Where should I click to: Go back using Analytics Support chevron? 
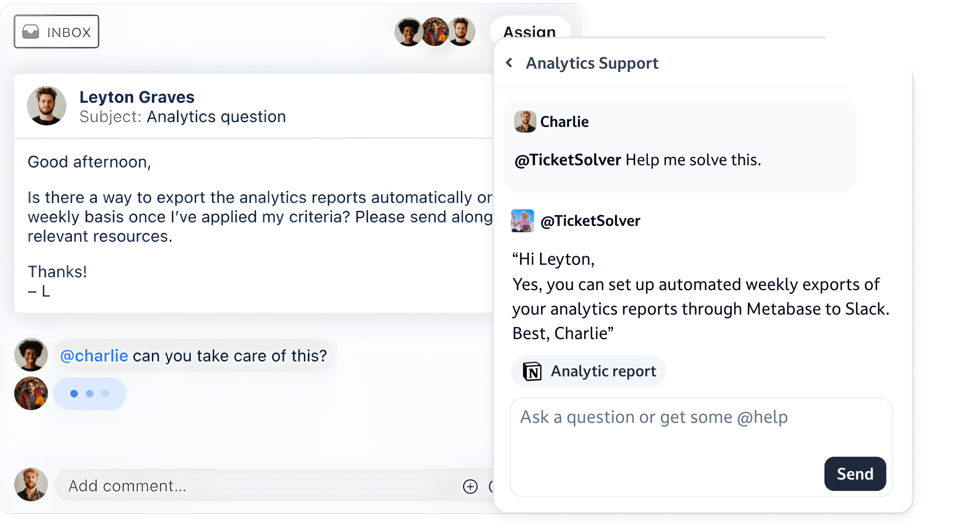click(509, 62)
